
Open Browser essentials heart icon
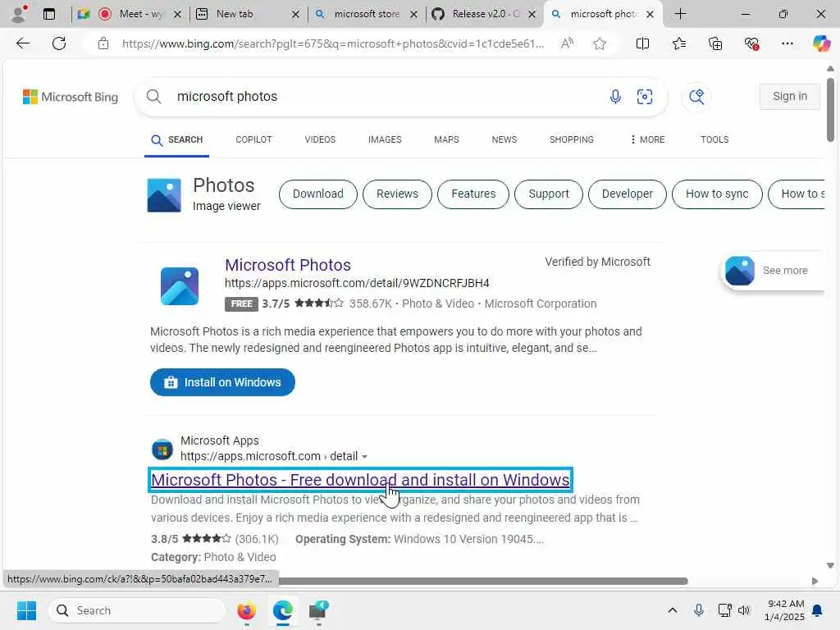click(751, 43)
